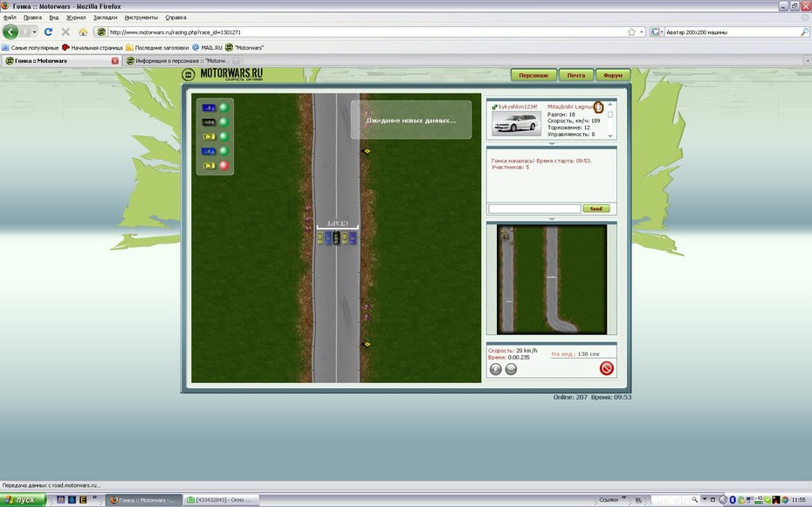
Task: Click the search magnifier in the search bar
Action: 804,32
